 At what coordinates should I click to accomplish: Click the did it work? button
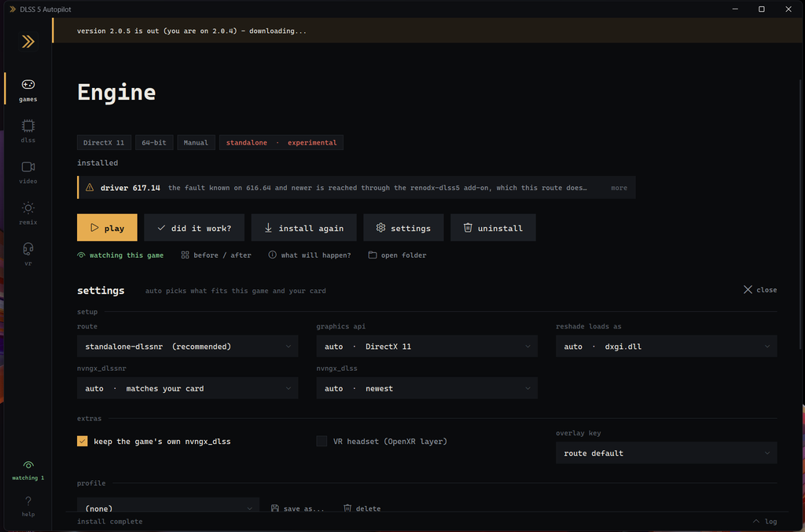point(194,227)
